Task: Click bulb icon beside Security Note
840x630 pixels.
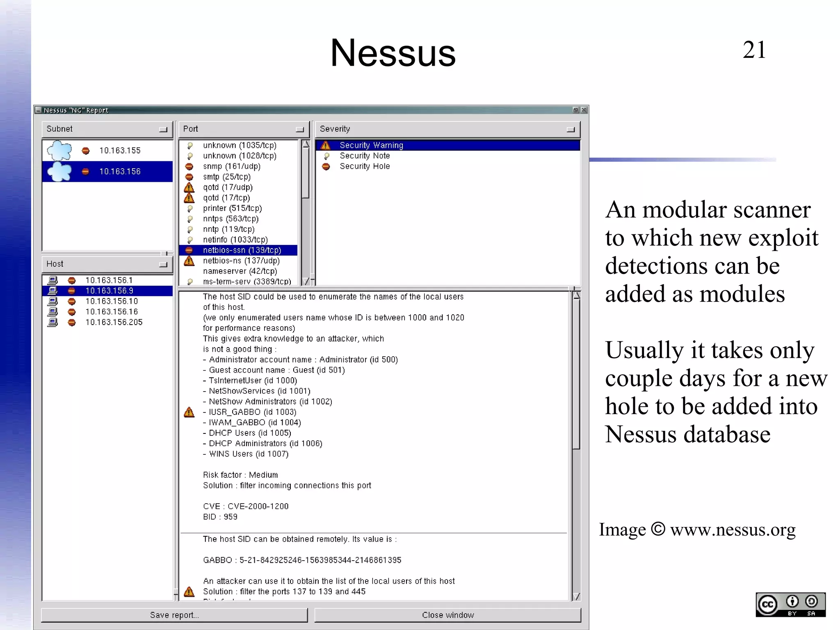Action: tap(327, 156)
